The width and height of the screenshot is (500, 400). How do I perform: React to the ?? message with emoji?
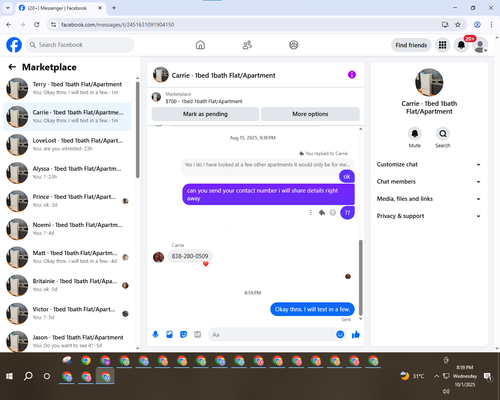(x=333, y=212)
